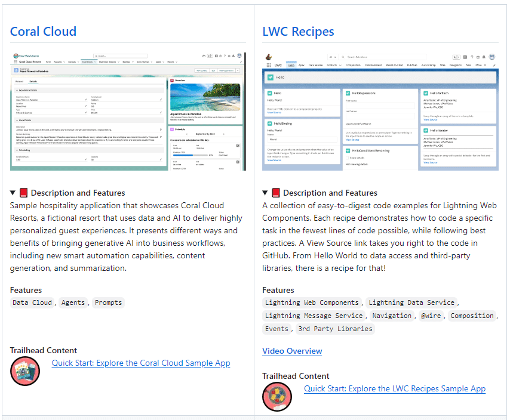The width and height of the screenshot is (510, 420).
Task: Open the LWC Recipes heading link
Action: tap(298, 32)
